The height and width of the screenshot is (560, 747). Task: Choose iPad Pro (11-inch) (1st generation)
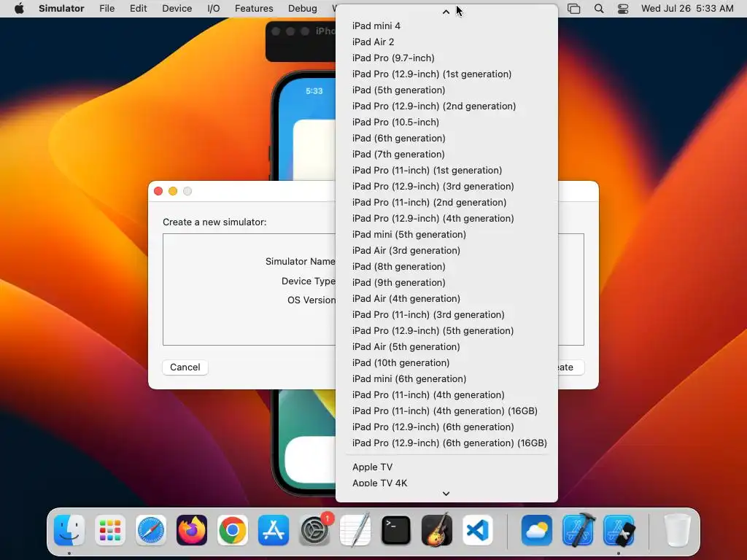click(x=447, y=171)
